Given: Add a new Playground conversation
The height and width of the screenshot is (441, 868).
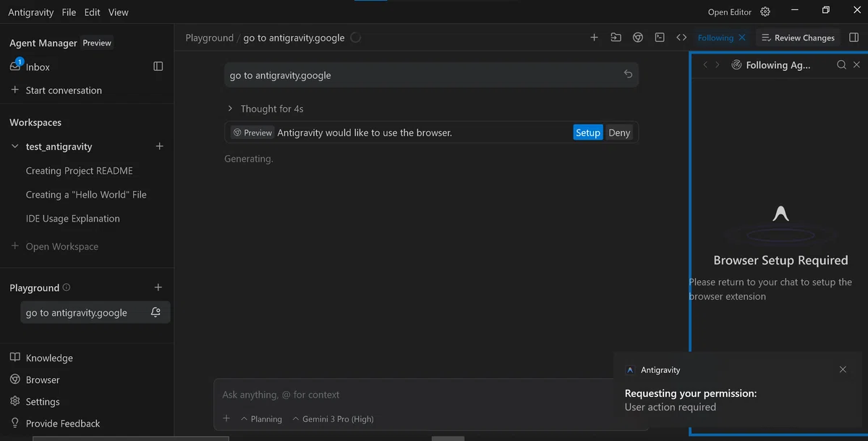Looking at the screenshot, I should [x=158, y=287].
